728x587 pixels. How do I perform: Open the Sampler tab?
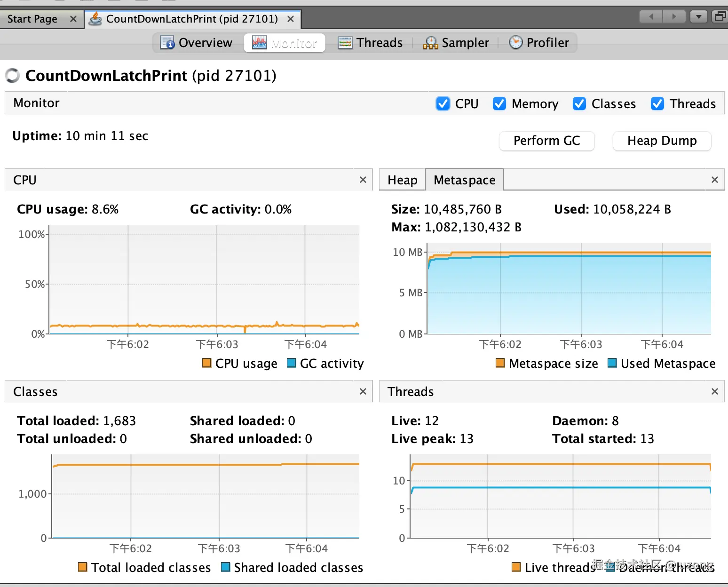456,43
